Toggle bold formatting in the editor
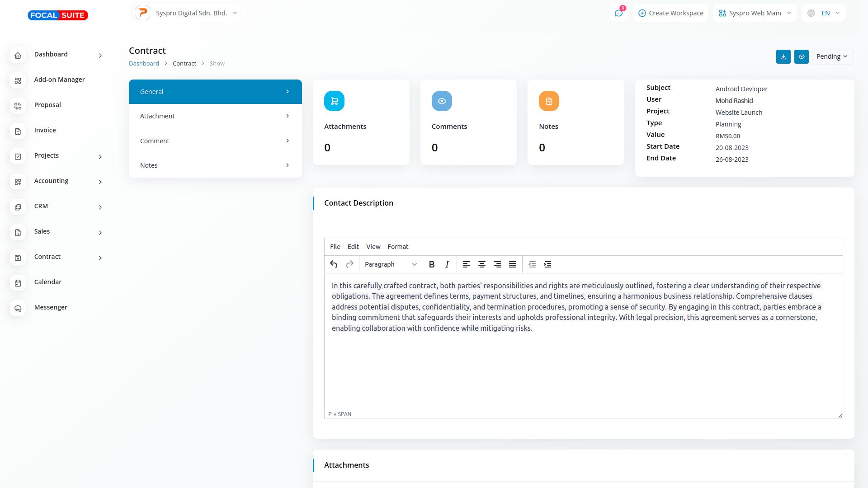 432,264
